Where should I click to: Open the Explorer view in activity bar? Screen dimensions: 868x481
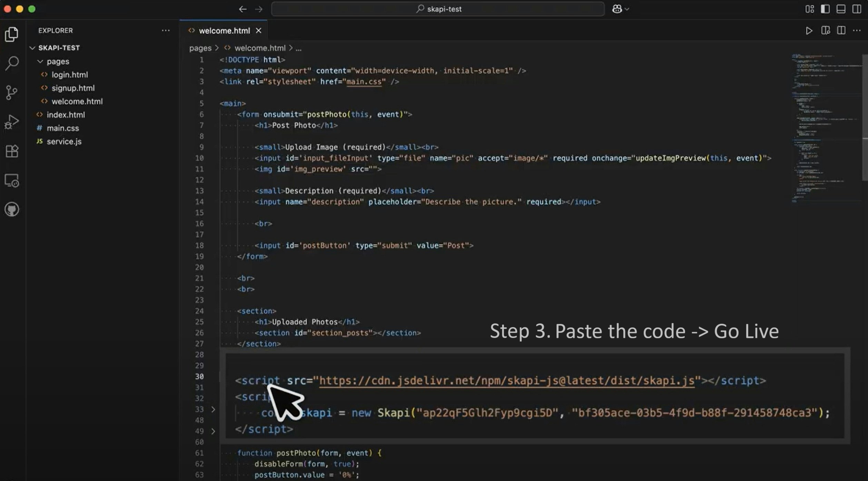(x=12, y=34)
